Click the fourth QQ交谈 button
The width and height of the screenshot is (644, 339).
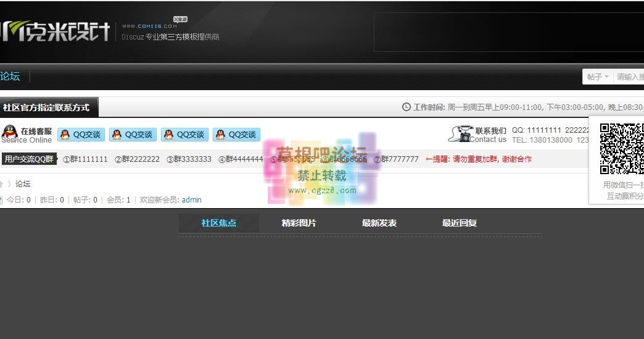point(237,135)
